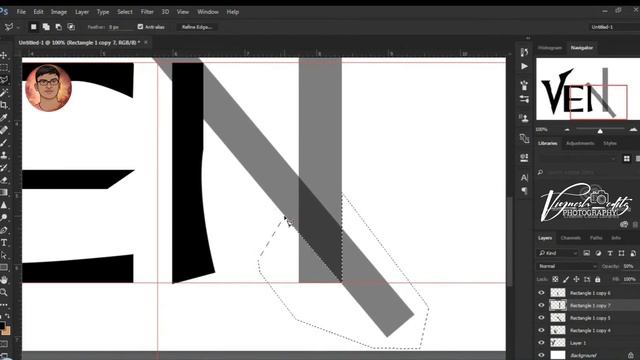Select the Hand tool
Viewport: 640px width, 360px height.
(x=4, y=280)
